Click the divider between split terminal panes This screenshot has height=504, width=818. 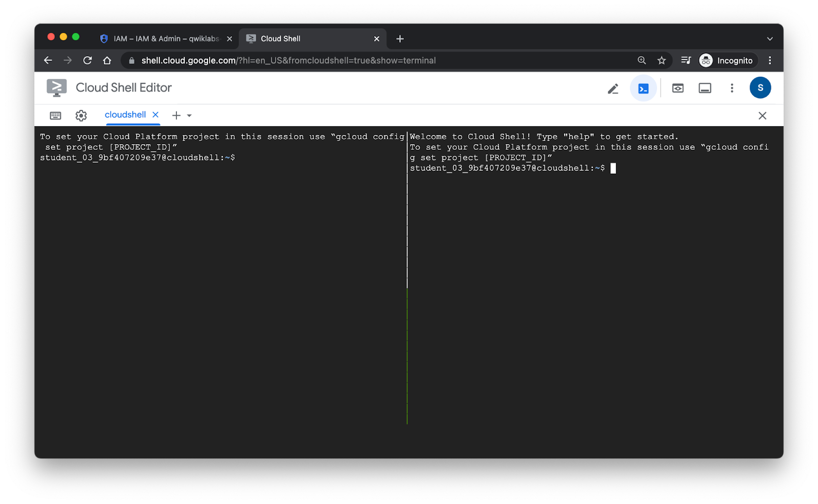407,276
